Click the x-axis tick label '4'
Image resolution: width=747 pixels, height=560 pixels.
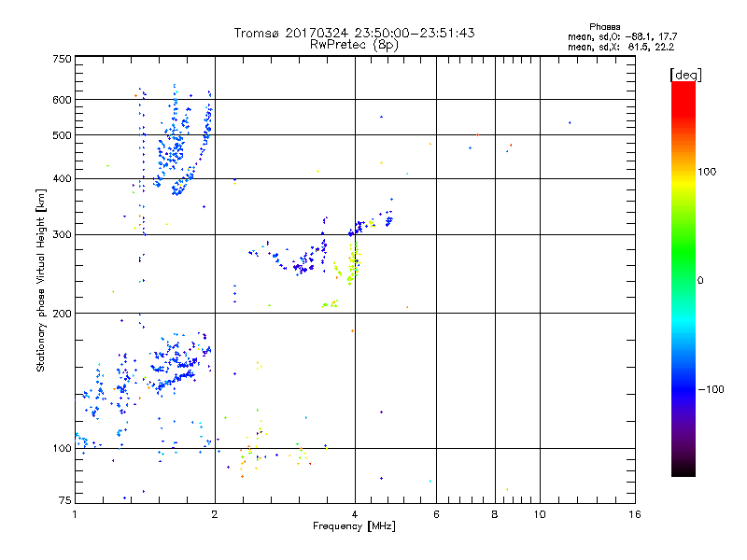point(355,514)
